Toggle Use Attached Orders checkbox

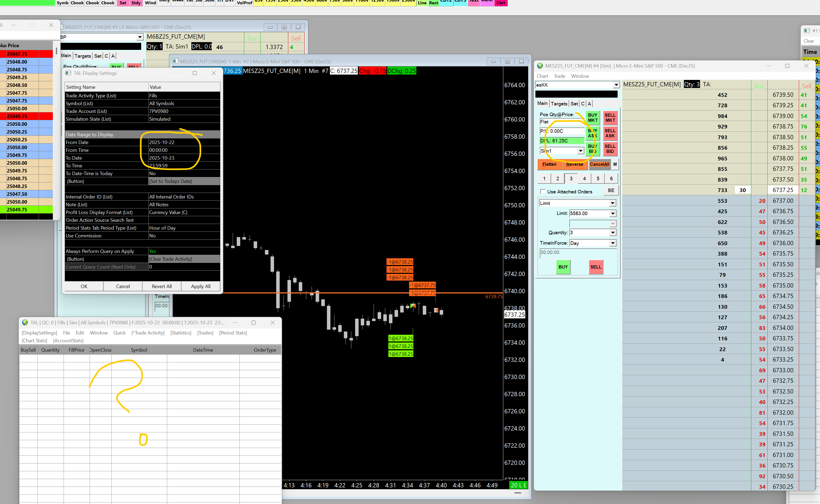[x=543, y=192]
